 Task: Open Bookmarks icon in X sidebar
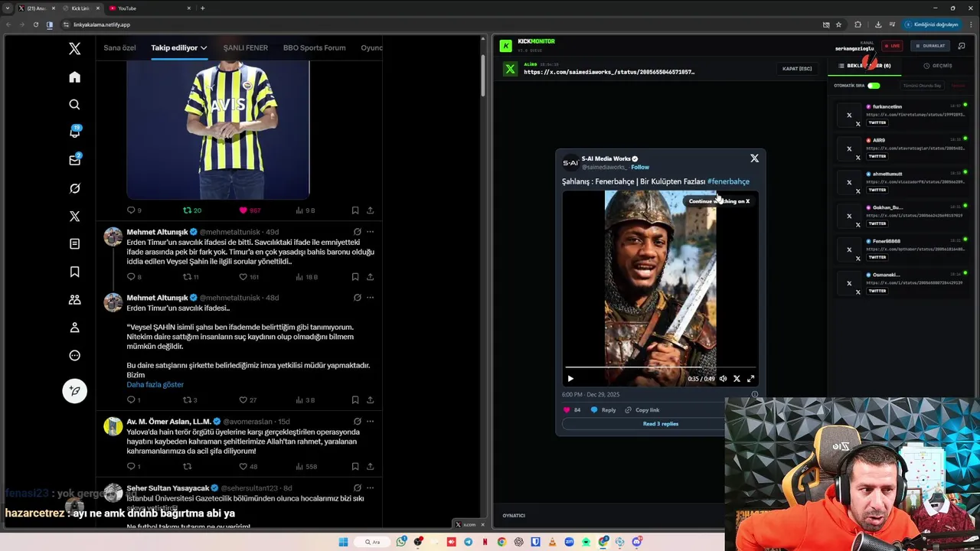tap(74, 272)
